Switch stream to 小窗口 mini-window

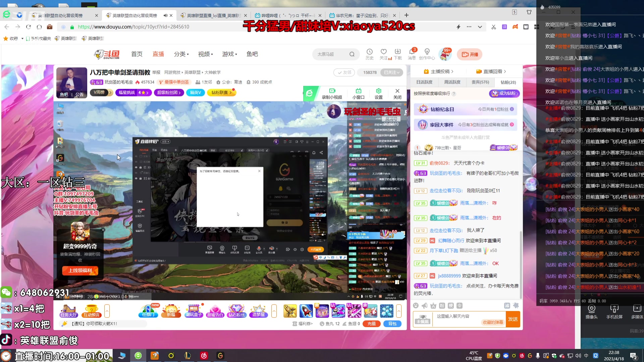359,94
